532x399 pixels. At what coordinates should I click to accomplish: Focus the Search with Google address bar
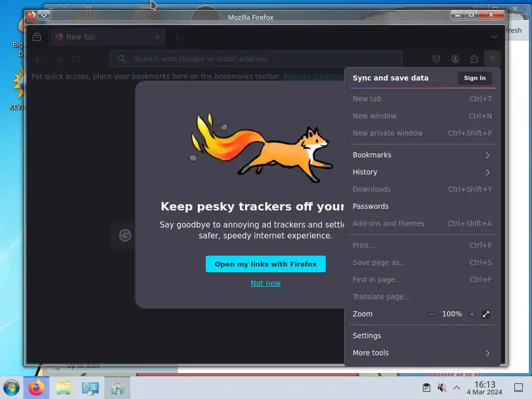[256, 59]
